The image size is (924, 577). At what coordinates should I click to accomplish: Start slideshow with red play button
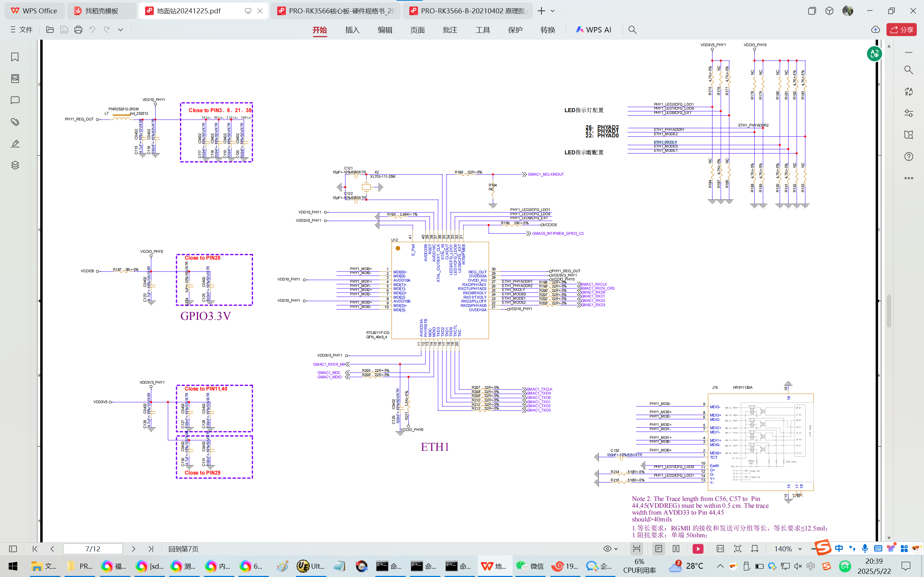click(x=698, y=549)
